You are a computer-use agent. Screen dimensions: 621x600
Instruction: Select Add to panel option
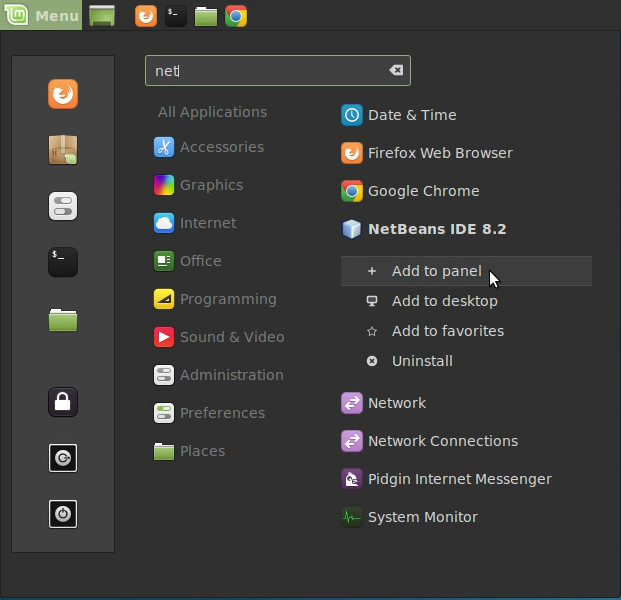pyautogui.click(x=466, y=271)
